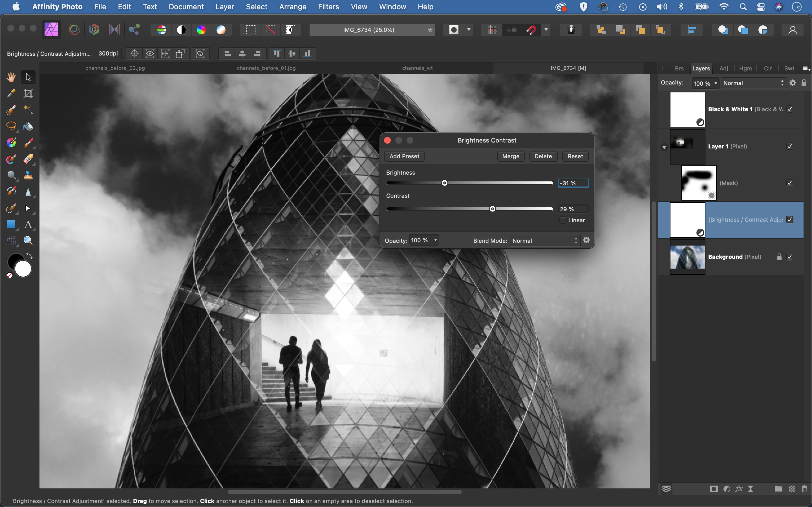Click the Merge button
The height and width of the screenshot is (507, 812).
(511, 156)
